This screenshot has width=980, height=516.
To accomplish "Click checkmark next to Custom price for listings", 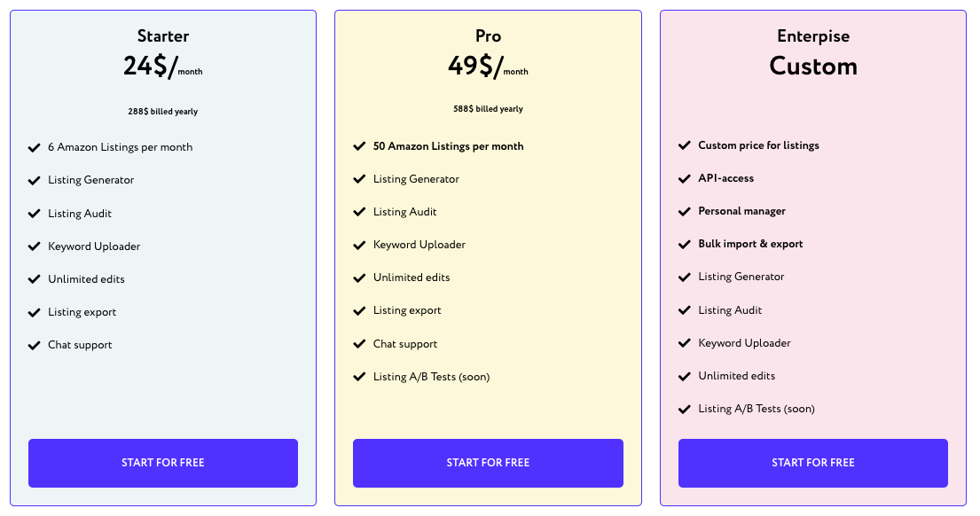I will [685, 145].
